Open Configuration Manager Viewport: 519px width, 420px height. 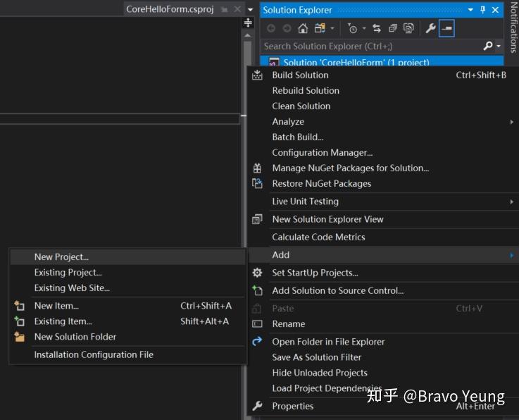point(383,153)
